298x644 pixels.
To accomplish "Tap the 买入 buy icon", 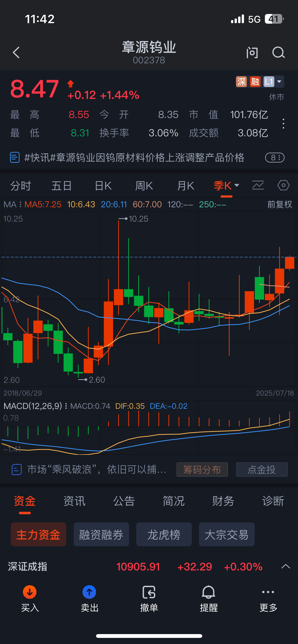I will (30, 592).
